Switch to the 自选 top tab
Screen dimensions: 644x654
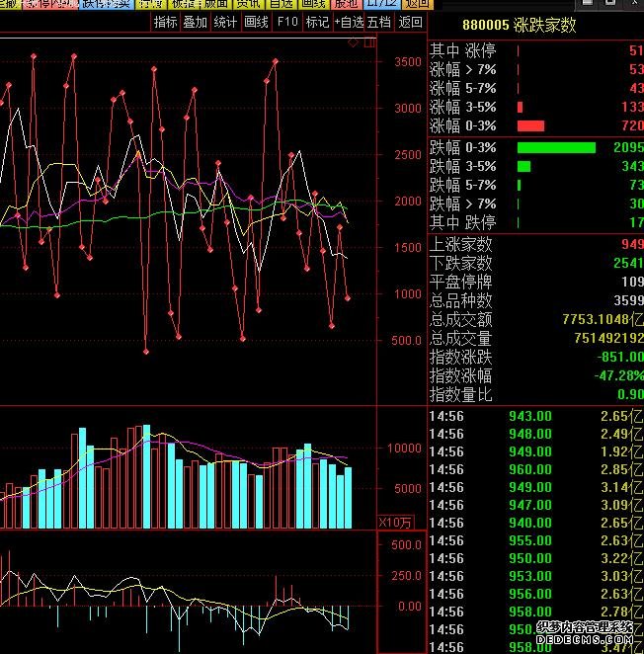282,4
